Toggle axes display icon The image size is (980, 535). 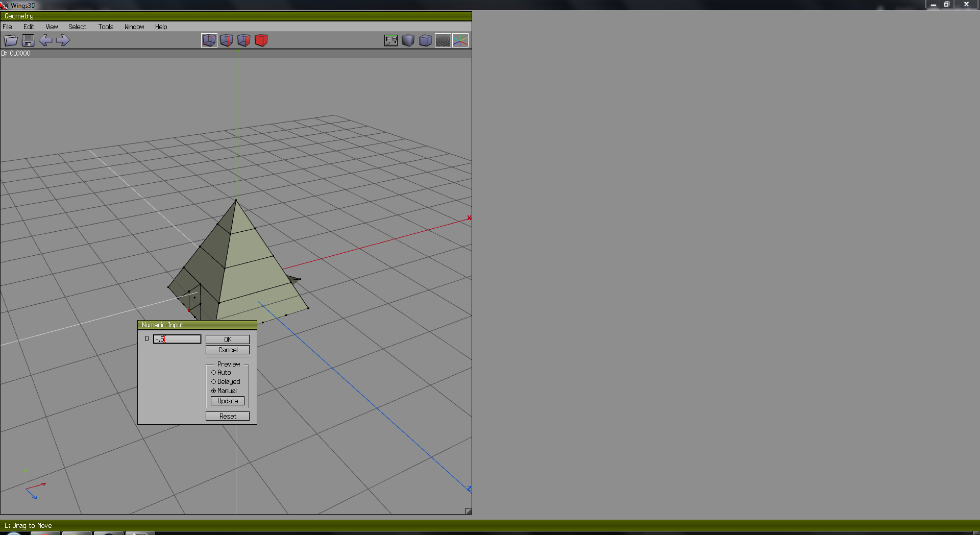460,41
